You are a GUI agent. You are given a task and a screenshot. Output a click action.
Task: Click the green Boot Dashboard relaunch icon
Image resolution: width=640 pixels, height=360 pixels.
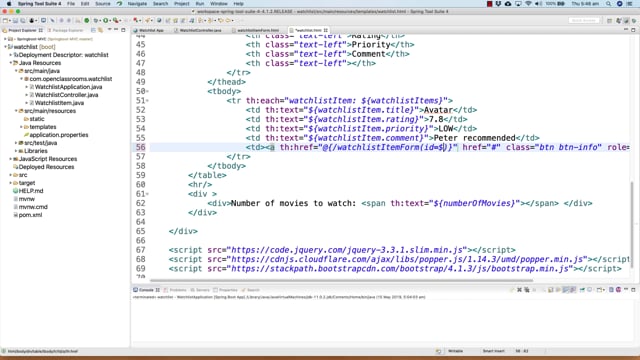87,20
